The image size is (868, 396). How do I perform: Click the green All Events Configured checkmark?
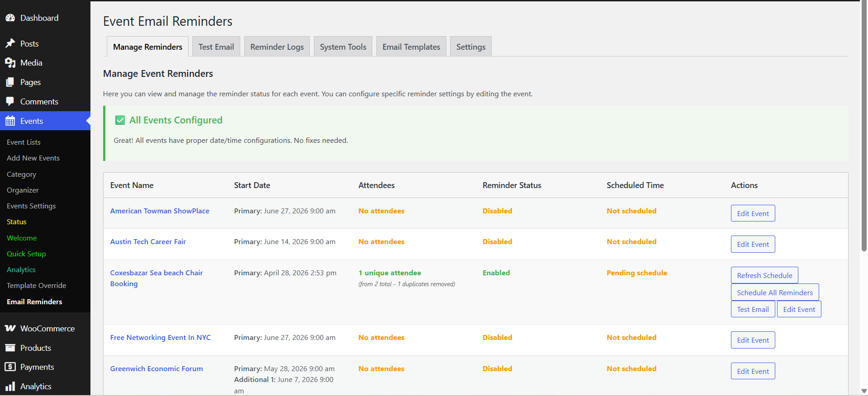click(120, 120)
